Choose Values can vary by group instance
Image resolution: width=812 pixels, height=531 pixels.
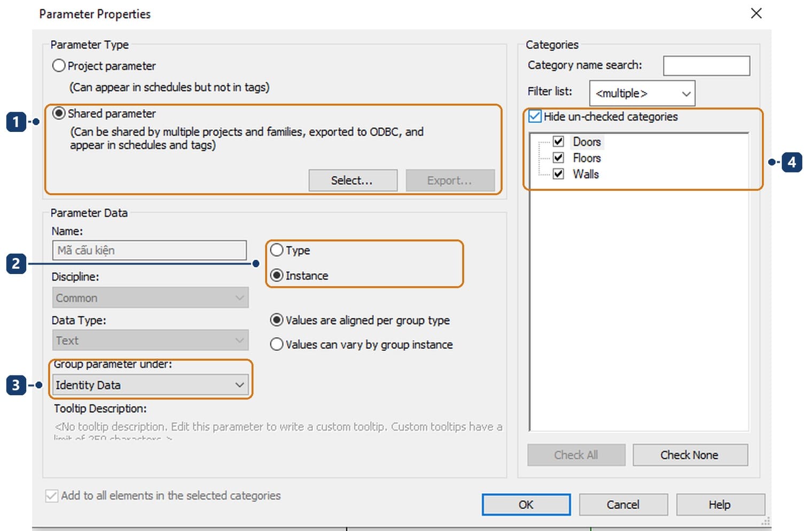click(276, 344)
